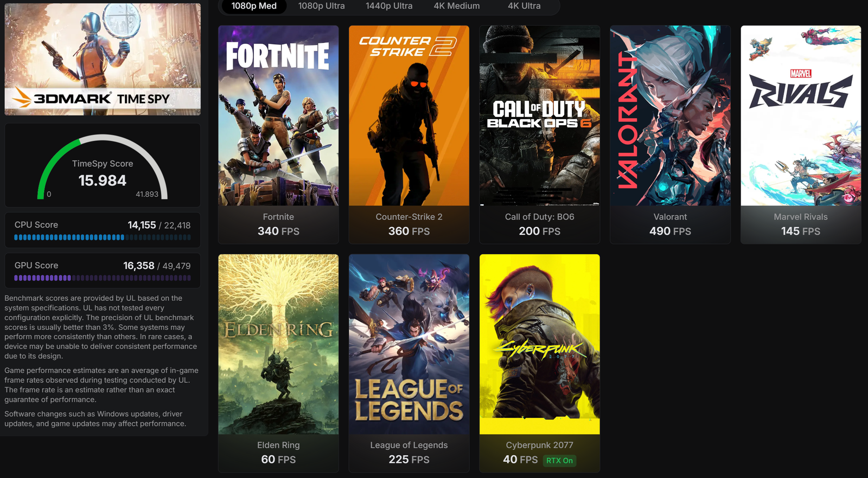Viewport: 868px width, 478px height.
Task: Choose the 4K Medium tab
Action: pyautogui.click(x=457, y=6)
